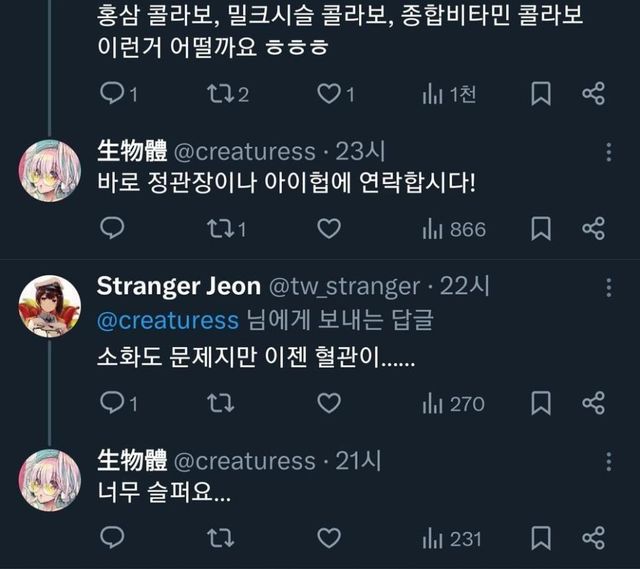The image size is (640, 569).
Task: Share the 콜라보 tweet with 1천 views
Action: 594,94
